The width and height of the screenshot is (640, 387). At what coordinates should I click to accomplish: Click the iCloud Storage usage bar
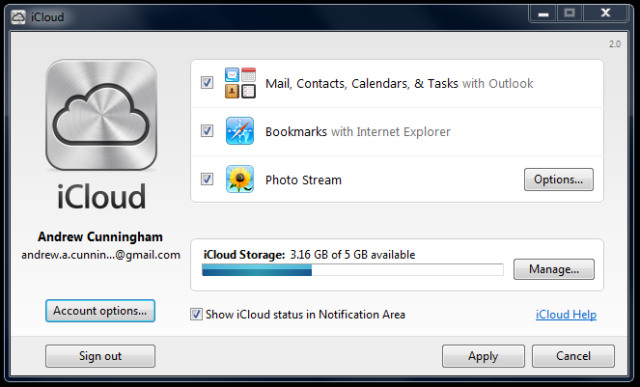[x=353, y=270]
